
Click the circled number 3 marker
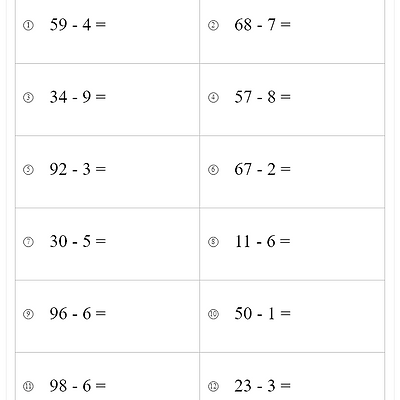pyautogui.click(x=28, y=98)
